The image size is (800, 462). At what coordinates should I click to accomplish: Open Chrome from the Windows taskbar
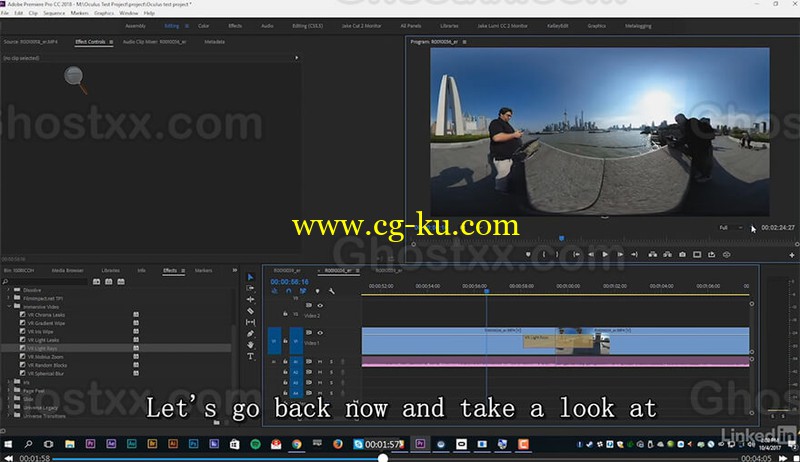pyautogui.click(x=296, y=444)
